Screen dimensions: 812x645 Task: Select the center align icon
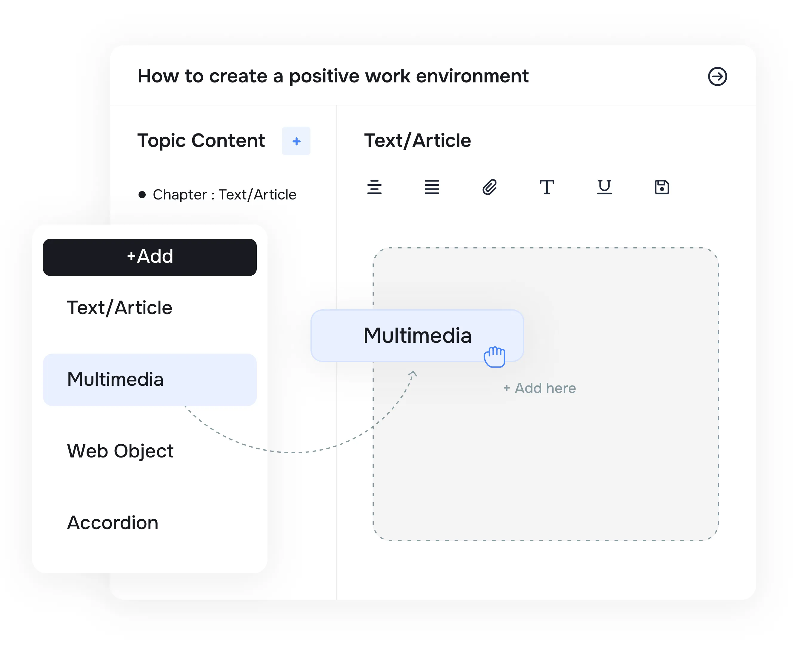click(375, 187)
